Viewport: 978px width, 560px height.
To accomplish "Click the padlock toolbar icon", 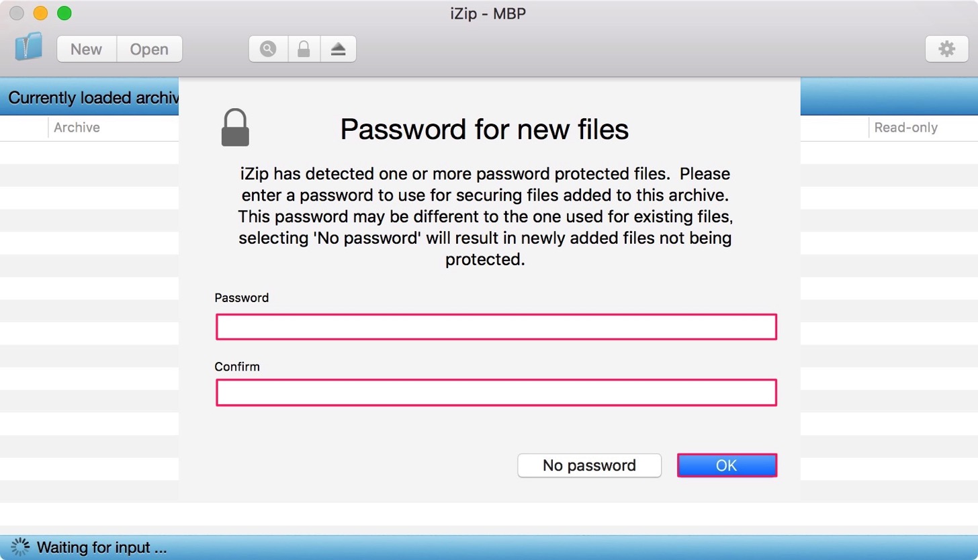I will 304,49.
